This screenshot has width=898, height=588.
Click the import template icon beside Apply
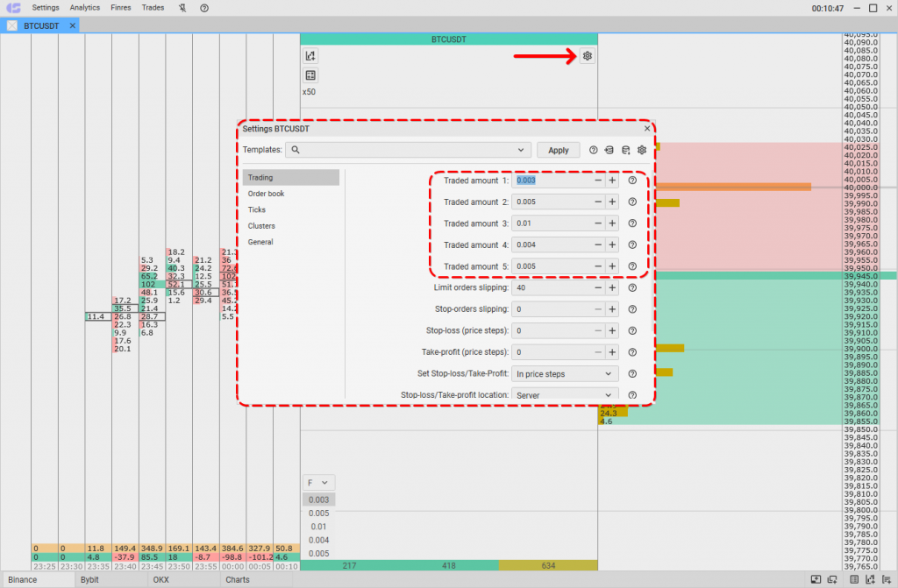[609, 150]
